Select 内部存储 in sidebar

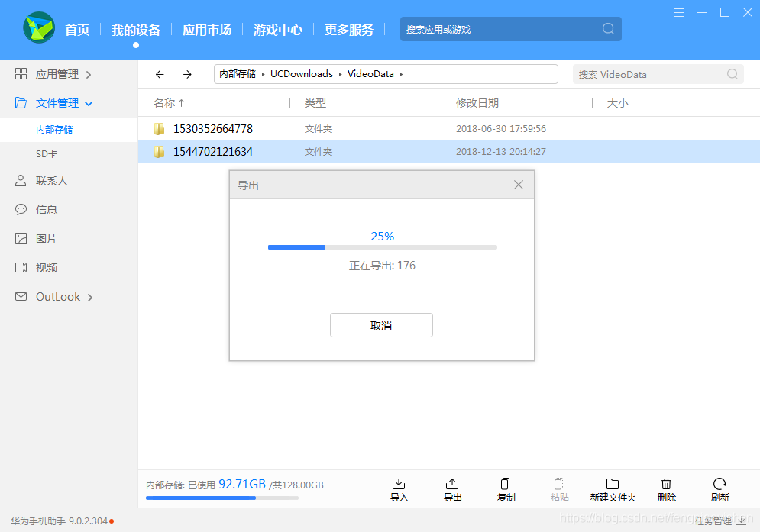[x=69, y=129]
